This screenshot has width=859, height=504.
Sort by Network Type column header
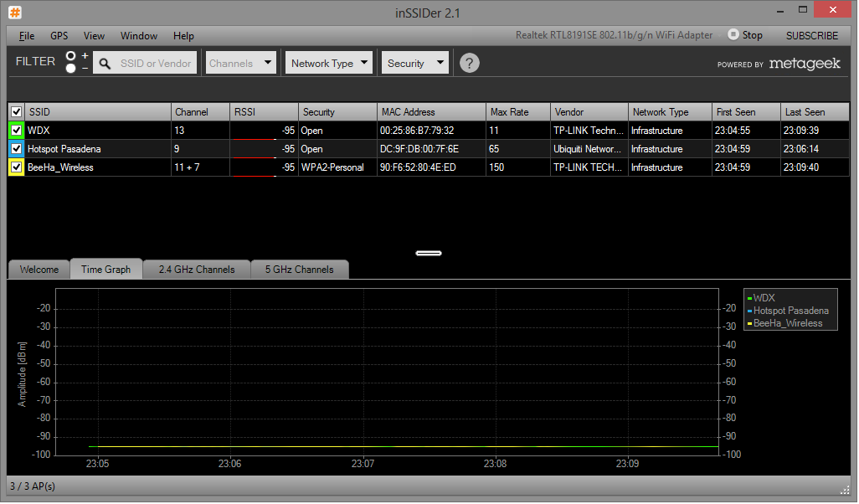tap(670, 111)
